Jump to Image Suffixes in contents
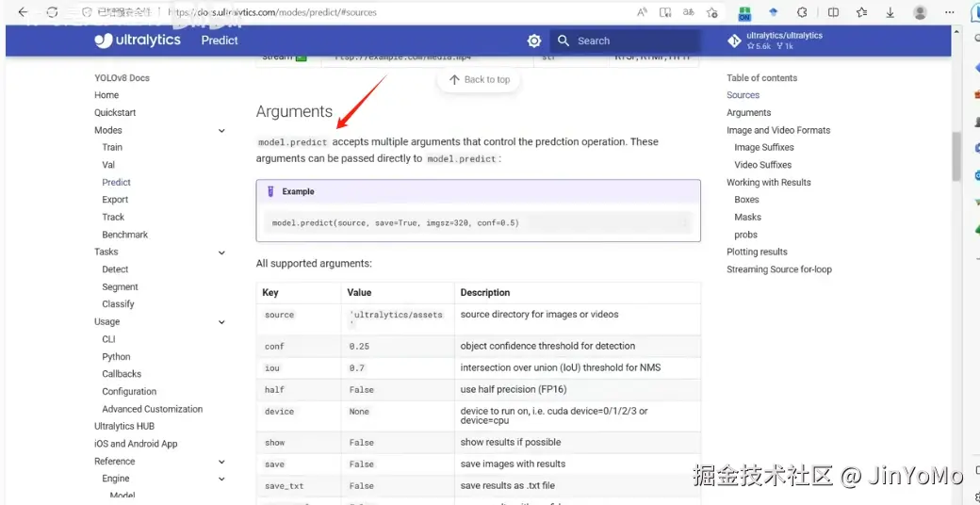 click(764, 148)
